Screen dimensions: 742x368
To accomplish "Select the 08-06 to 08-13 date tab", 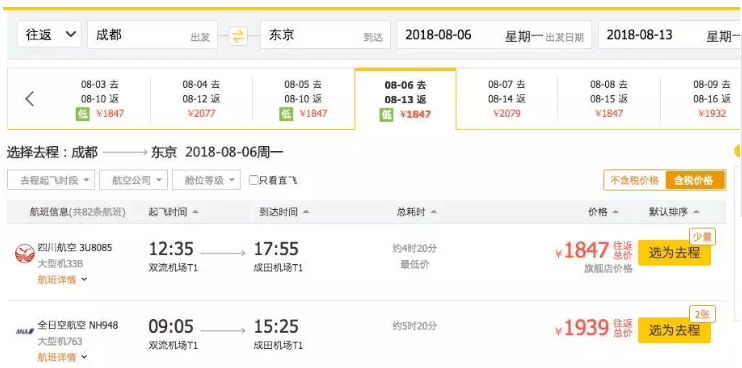I will tap(405, 99).
